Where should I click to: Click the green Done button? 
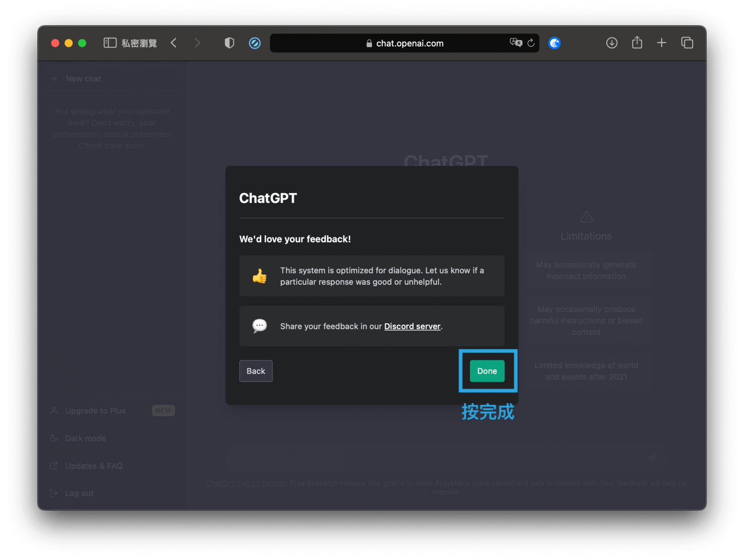point(487,371)
